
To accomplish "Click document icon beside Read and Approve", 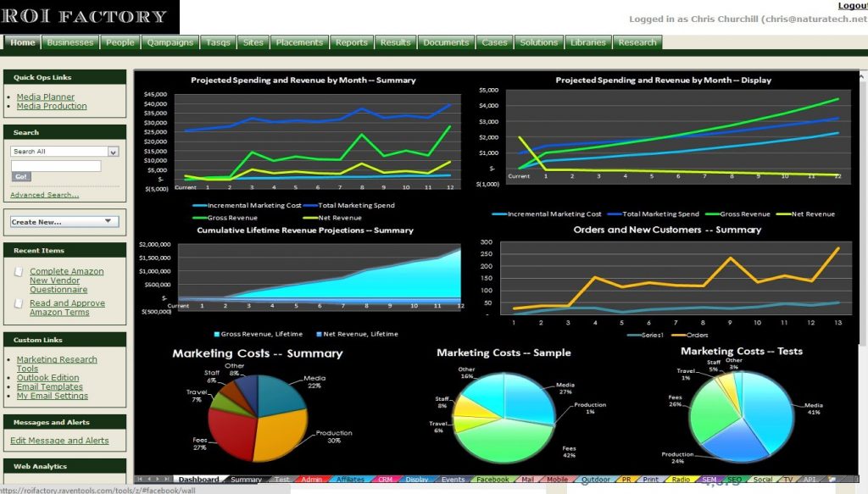I will coord(20,303).
